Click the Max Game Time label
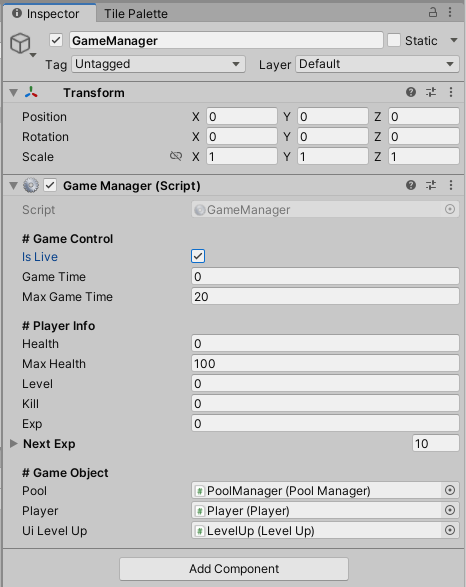 [67, 297]
